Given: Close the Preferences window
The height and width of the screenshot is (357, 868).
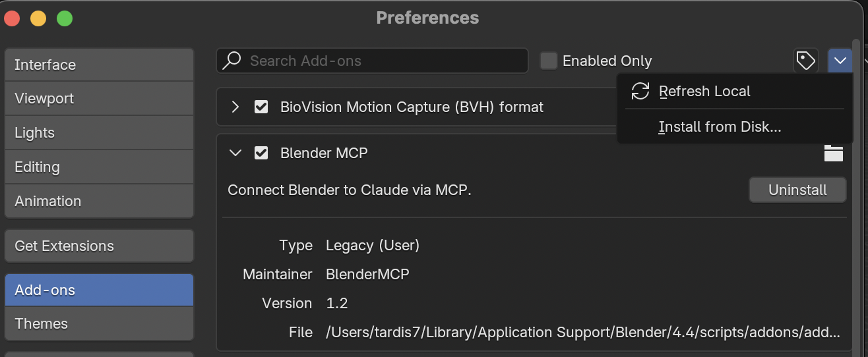Looking at the screenshot, I should [12, 18].
